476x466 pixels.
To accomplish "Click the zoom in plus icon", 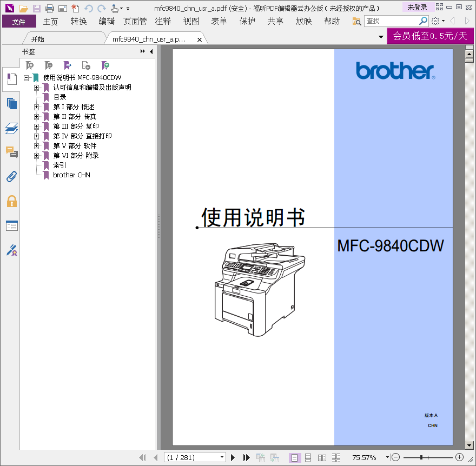I will (460, 457).
